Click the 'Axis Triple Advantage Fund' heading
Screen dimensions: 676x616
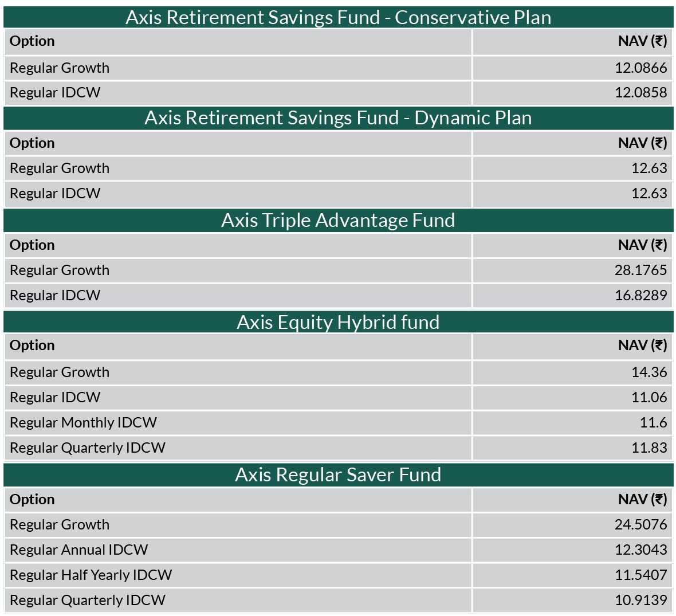click(339, 220)
